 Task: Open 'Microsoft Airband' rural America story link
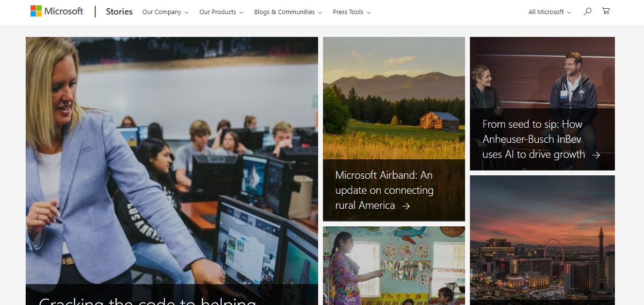[x=384, y=190]
